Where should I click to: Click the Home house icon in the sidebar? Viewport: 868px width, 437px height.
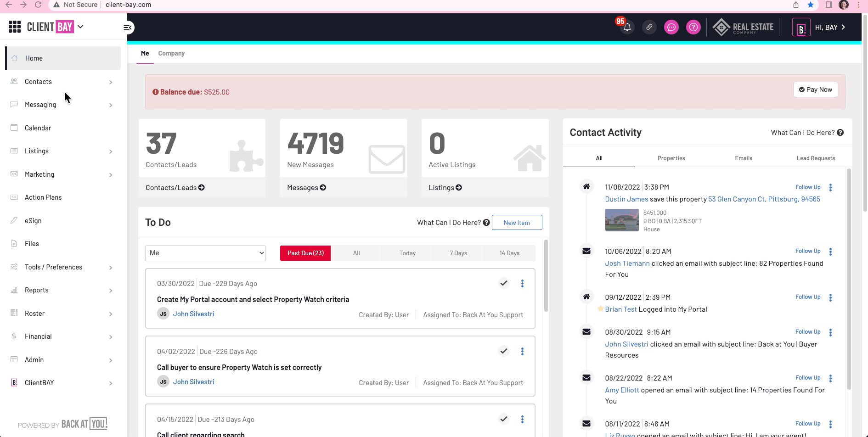tap(14, 58)
